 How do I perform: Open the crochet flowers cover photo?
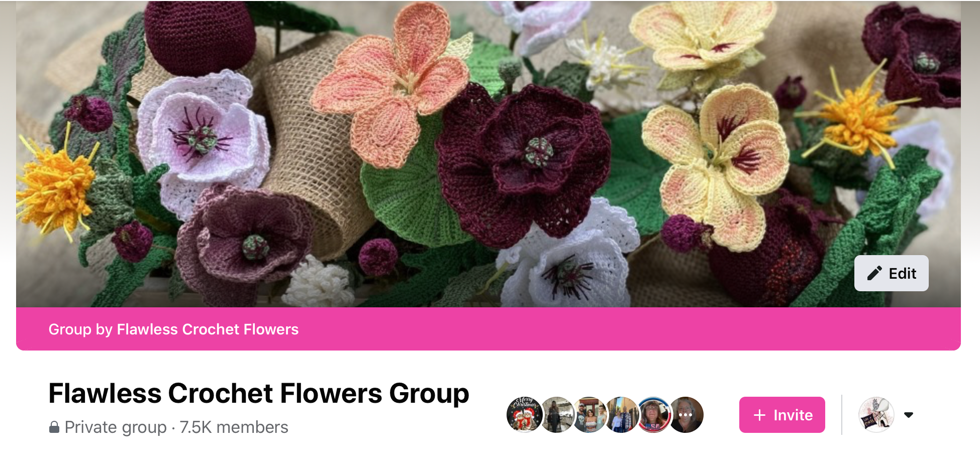(488, 154)
